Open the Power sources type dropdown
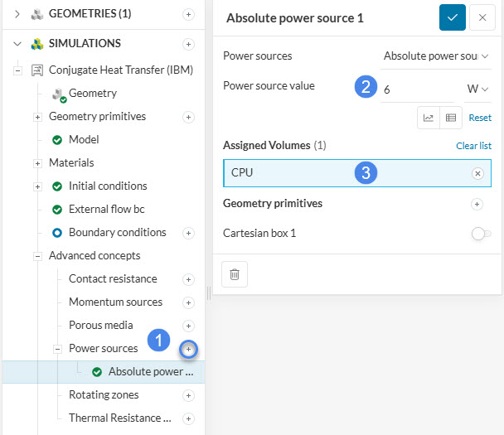This screenshot has height=435, width=504. (435, 56)
